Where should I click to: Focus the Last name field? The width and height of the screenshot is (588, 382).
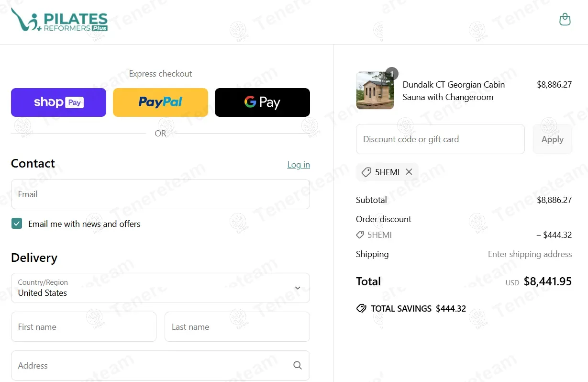[x=237, y=326]
